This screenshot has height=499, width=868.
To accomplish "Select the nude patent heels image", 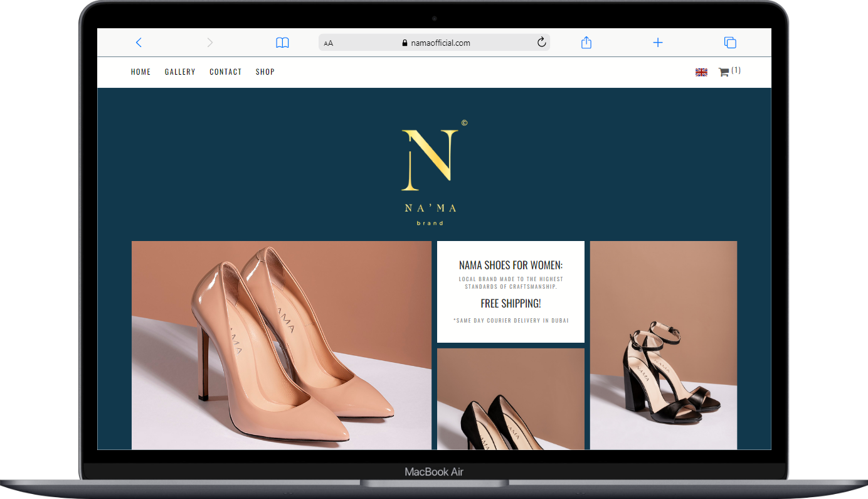I will coord(281,345).
